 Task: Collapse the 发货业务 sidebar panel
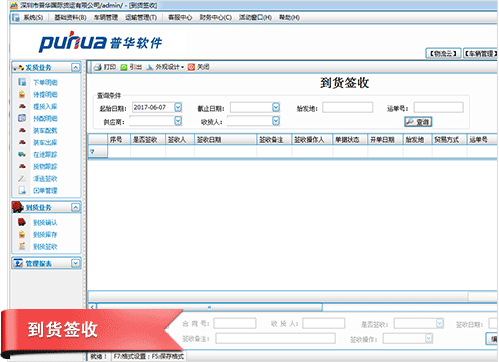(76, 67)
